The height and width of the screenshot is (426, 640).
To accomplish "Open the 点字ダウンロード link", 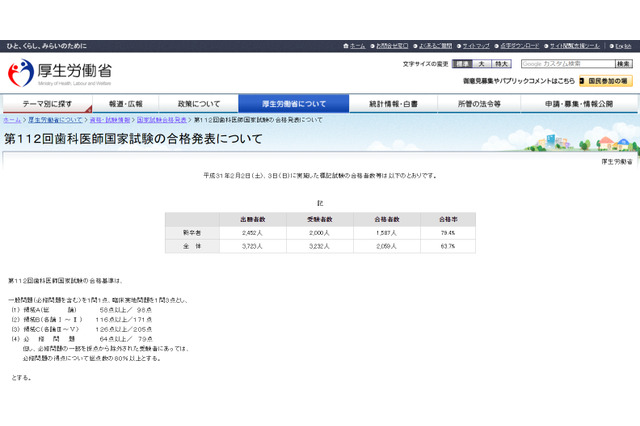I will click(x=520, y=46).
